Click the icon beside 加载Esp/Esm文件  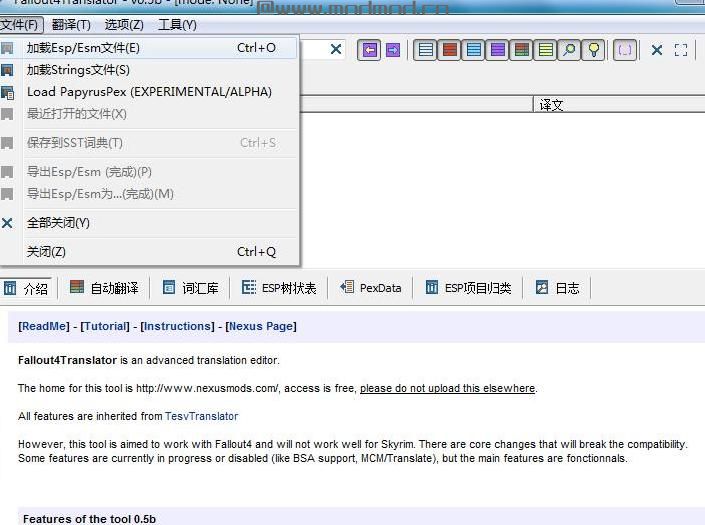[7, 48]
